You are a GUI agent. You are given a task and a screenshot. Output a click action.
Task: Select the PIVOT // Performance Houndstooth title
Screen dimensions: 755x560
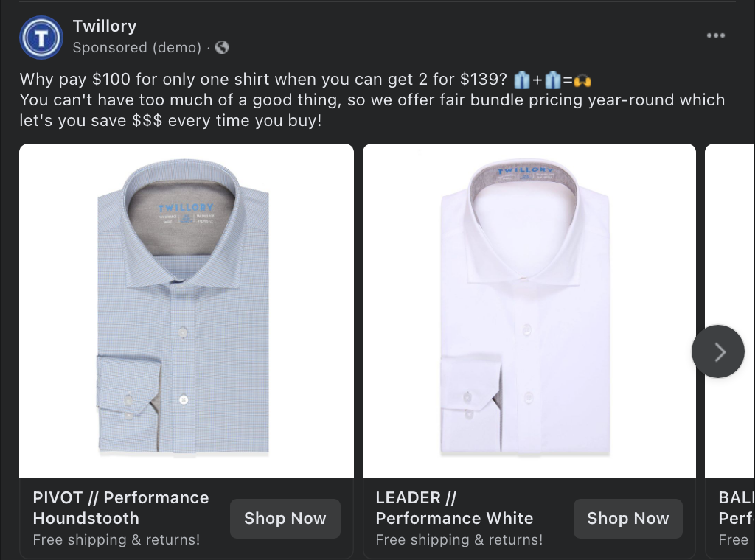coord(121,508)
